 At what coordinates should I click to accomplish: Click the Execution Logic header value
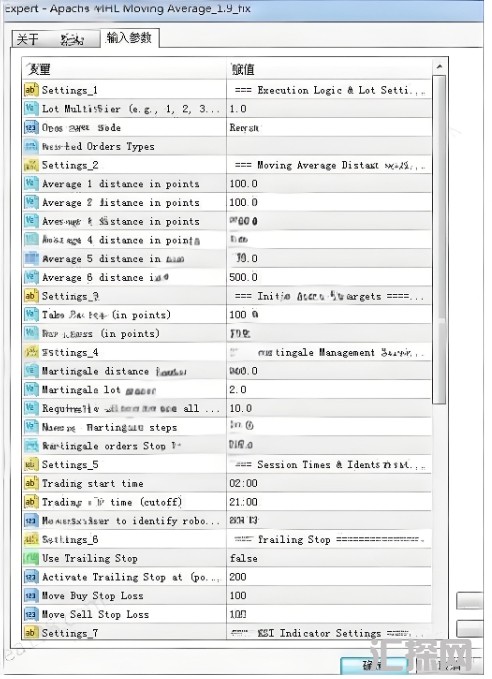pyautogui.click(x=329, y=90)
